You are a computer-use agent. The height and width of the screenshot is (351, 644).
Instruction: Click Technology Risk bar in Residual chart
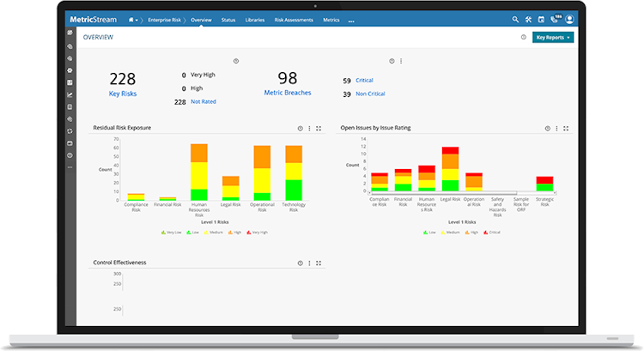294,172
